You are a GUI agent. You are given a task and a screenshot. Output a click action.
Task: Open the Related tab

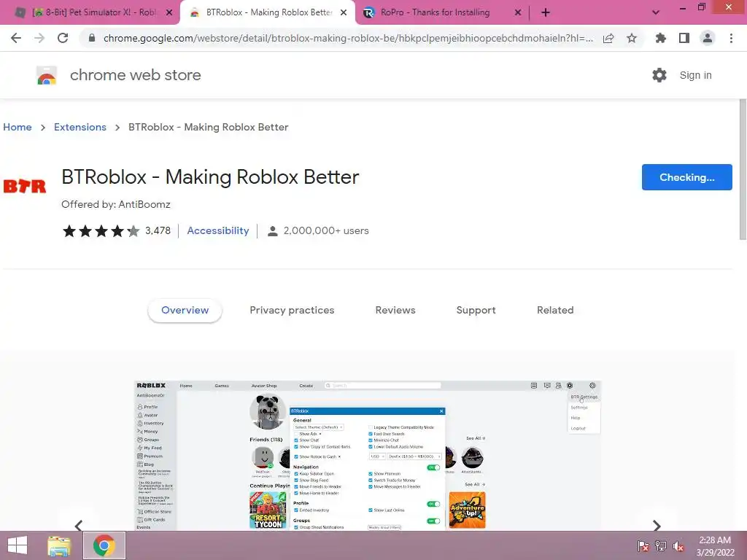555,310
